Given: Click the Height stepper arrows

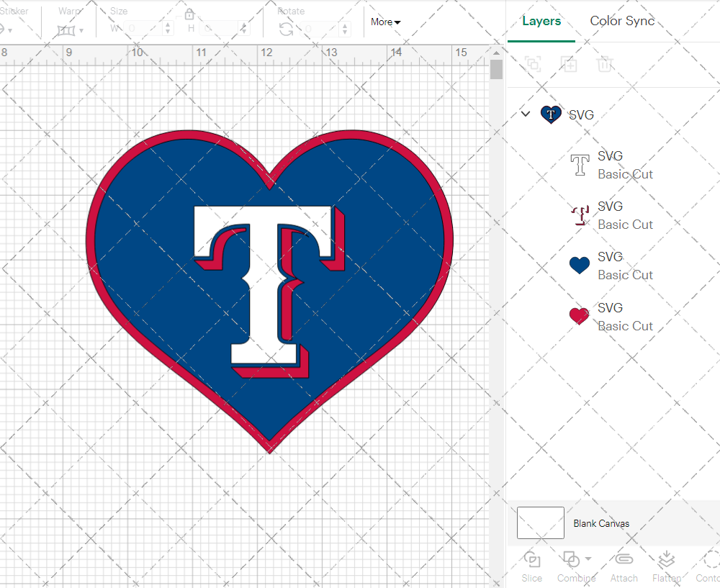Looking at the screenshot, I should [x=244, y=29].
